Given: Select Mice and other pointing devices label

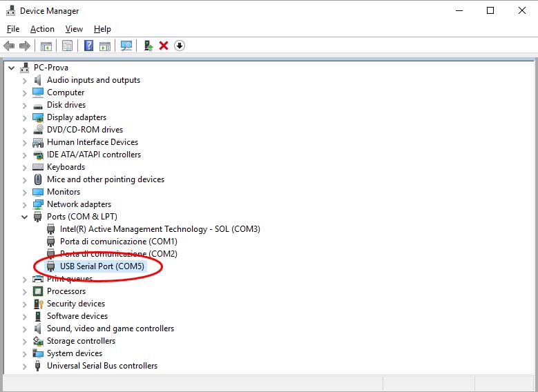Looking at the screenshot, I should tap(106, 179).
